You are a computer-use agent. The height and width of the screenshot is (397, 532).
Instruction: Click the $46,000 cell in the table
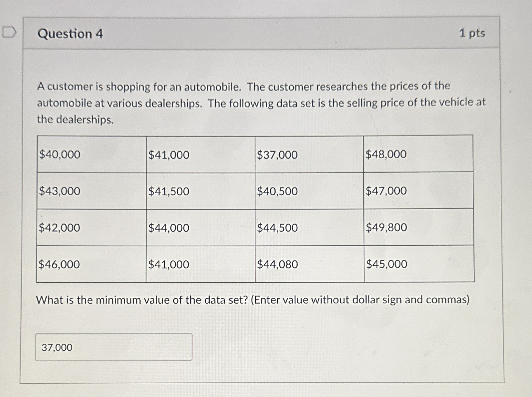tap(60, 264)
